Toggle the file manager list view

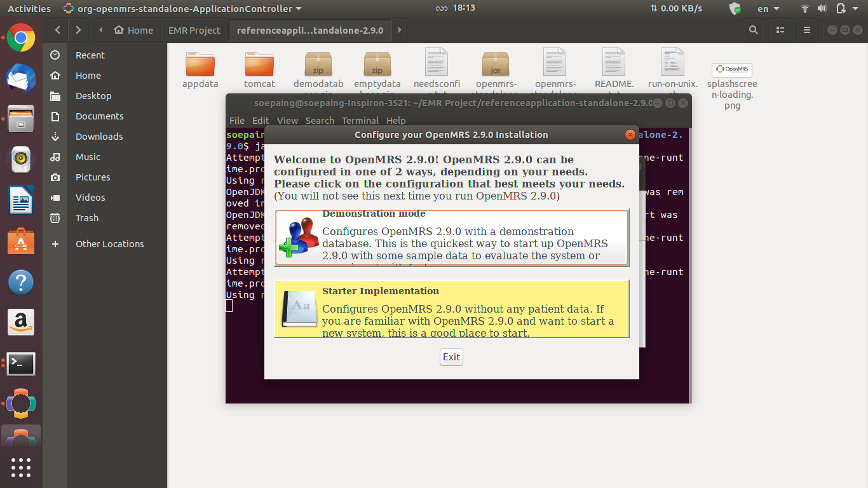coord(780,30)
